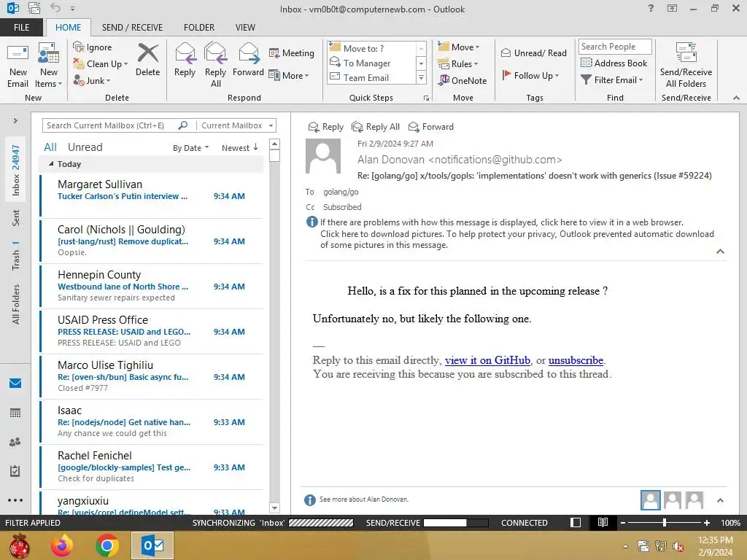Delete the selected message
747x560 pixels.
tap(147, 60)
